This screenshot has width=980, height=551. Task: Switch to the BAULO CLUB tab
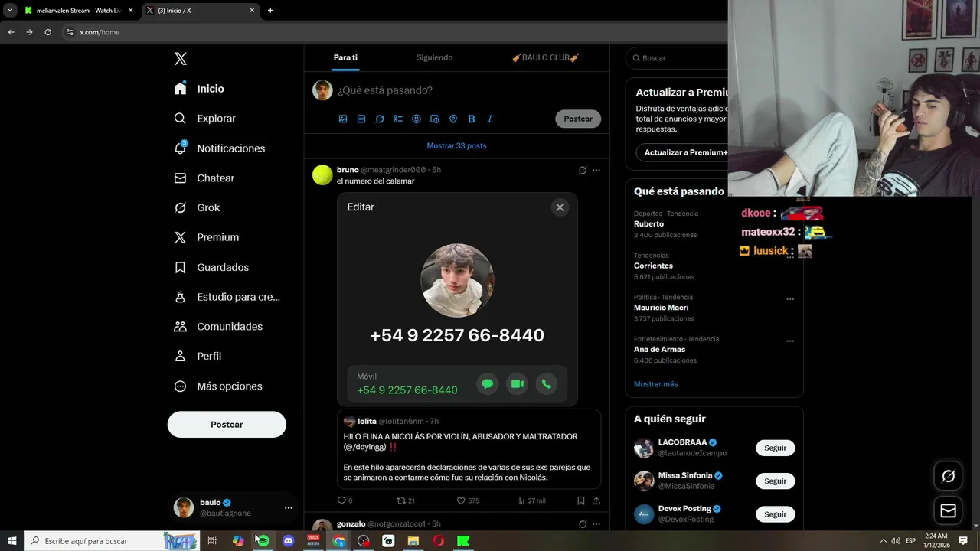coord(545,57)
